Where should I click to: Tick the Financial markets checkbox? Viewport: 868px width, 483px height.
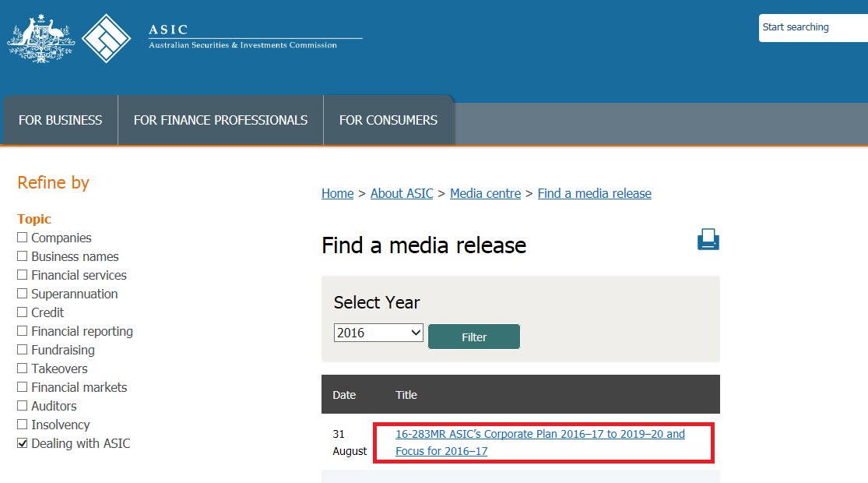tap(22, 387)
